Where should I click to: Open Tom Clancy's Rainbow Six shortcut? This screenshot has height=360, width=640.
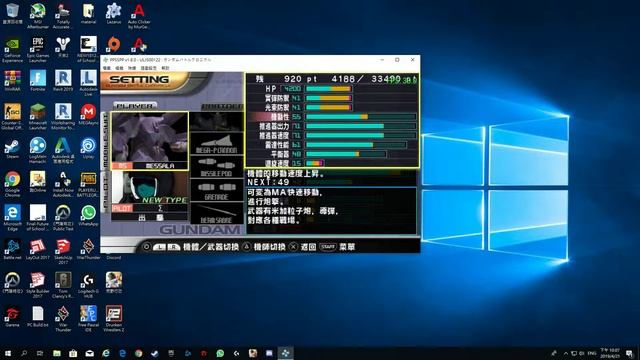63,285
